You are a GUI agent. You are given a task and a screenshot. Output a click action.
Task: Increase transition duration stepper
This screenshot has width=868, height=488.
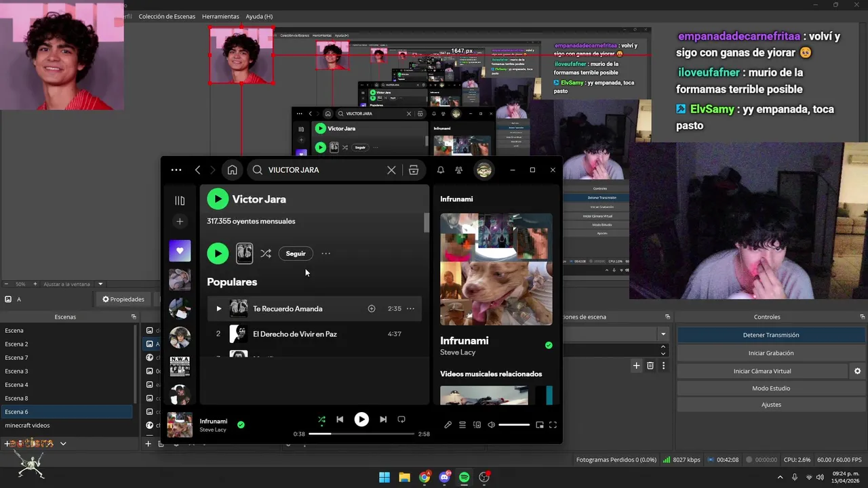pyautogui.click(x=663, y=347)
